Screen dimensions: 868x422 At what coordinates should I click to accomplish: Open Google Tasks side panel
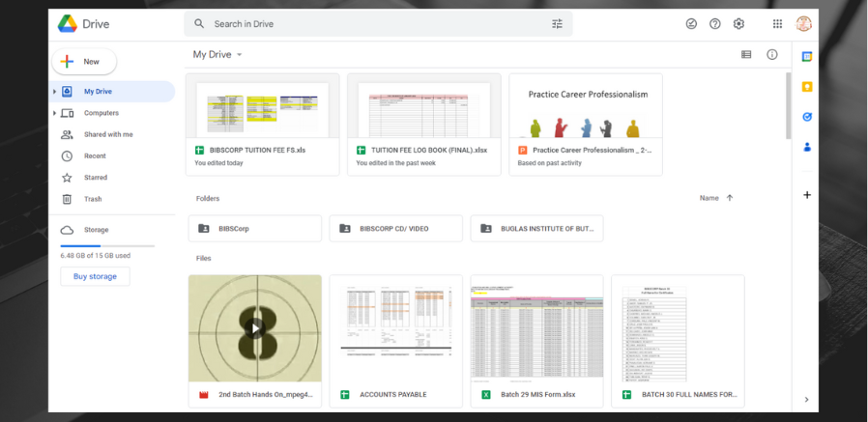coord(807,117)
